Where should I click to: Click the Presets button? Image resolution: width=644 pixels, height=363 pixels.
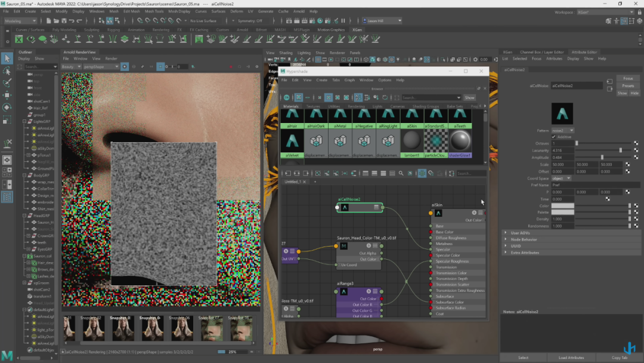[x=628, y=86]
